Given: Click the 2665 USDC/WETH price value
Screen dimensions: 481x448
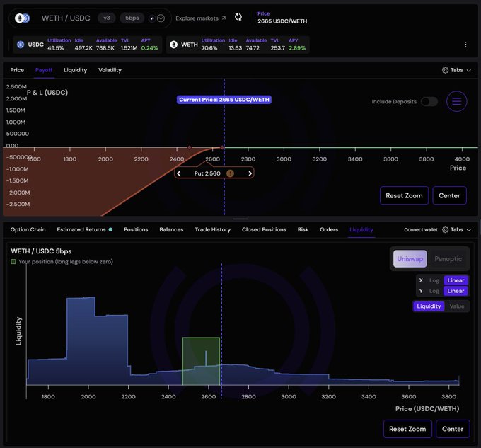Looking at the screenshot, I should [282, 21].
